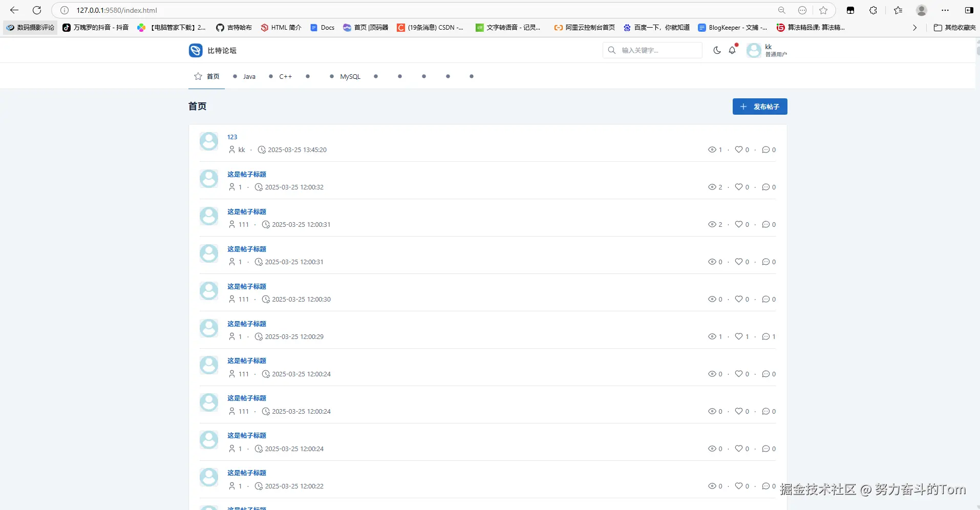Switch to the 首页 board tab

207,76
